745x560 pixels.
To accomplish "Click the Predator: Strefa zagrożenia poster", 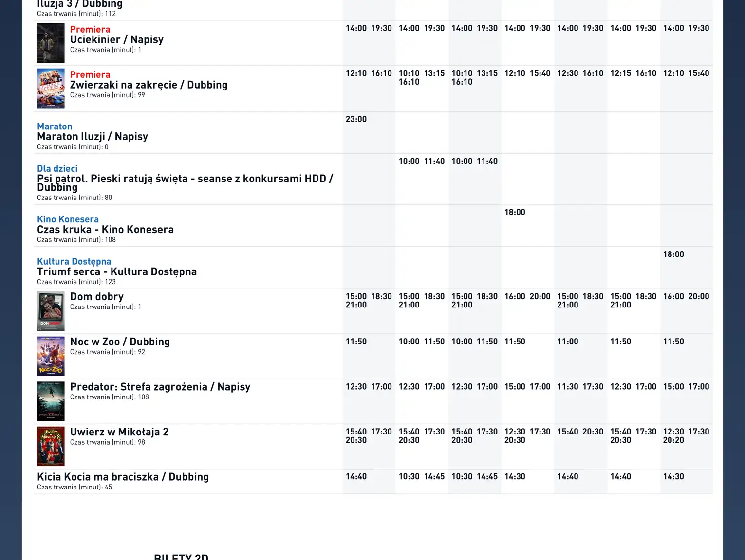I will 51,401.
